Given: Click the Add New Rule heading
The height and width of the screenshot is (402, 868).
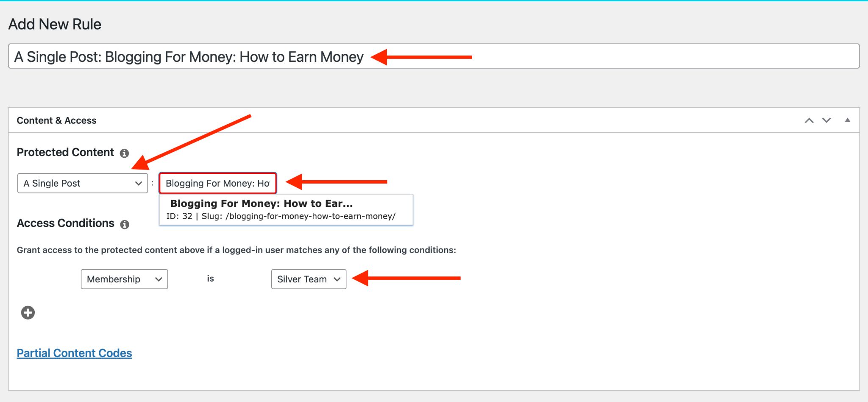Looking at the screenshot, I should pos(55,24).
